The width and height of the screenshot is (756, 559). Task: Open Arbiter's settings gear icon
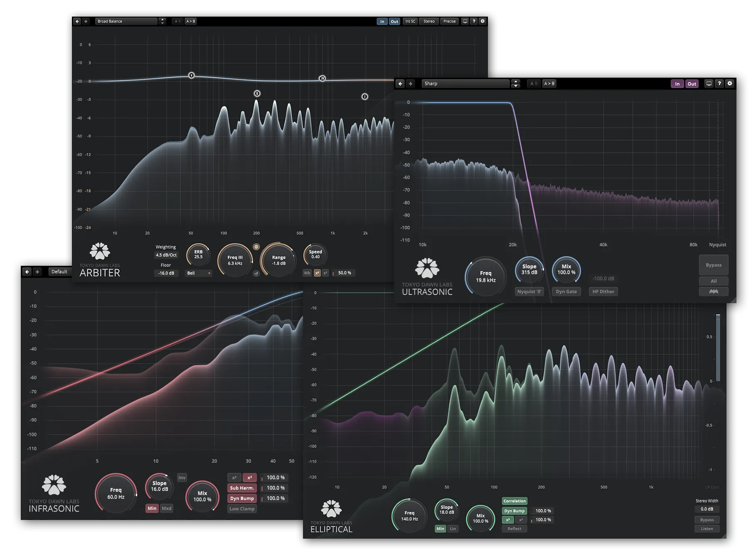tap(483, 21)
